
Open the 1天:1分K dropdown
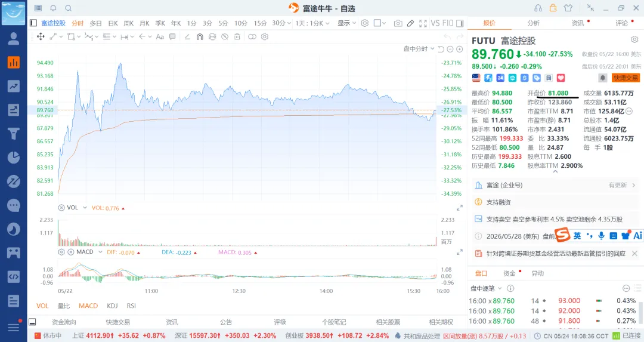tap(312, 23)
